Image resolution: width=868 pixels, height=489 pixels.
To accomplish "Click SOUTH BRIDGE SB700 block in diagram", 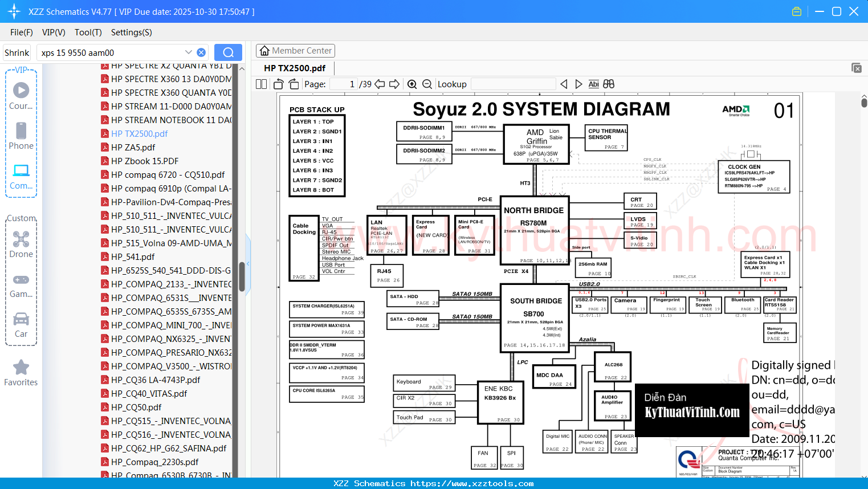I will coord(534,317).
